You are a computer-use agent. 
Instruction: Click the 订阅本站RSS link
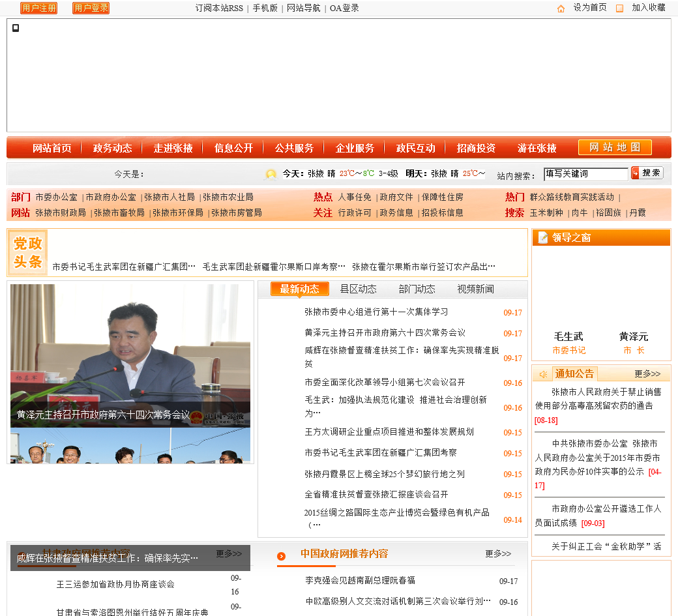click(x=219, y=8)
